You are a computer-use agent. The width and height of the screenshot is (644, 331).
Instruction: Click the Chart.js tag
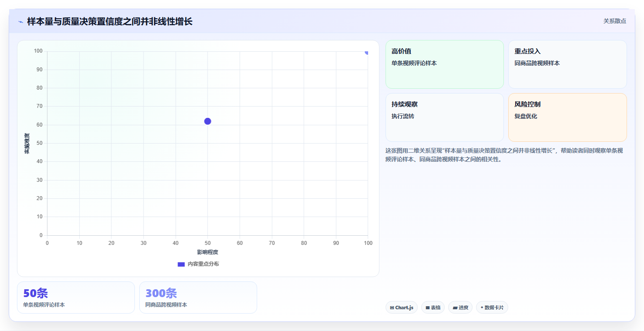[402, 308]
